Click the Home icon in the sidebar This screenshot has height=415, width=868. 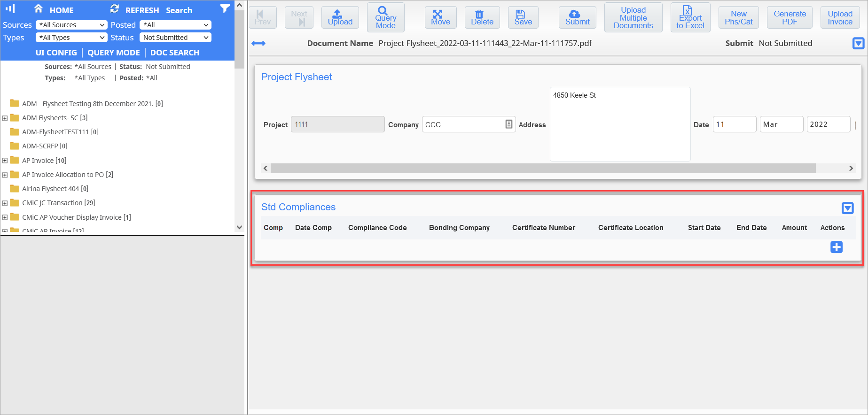coord(39,9)
